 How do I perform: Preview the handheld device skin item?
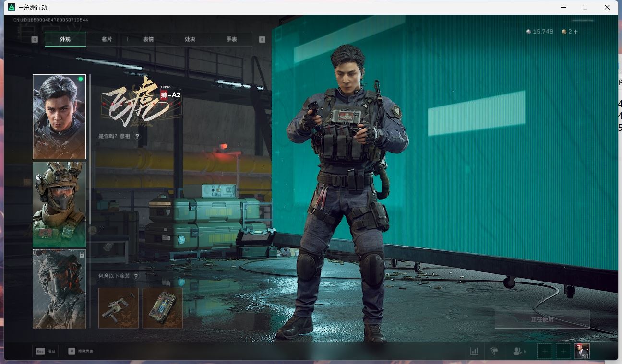point(163,308)
